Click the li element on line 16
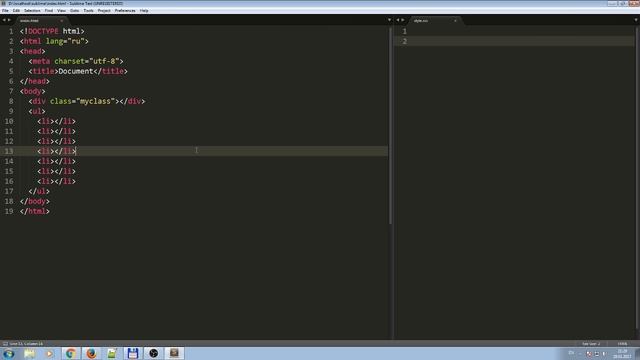 56,181
